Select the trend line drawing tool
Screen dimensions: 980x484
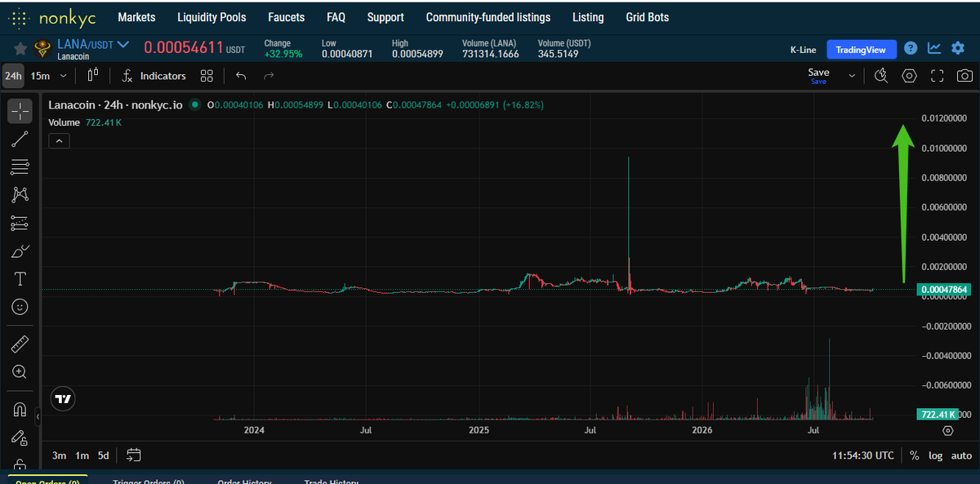[20, 139]
